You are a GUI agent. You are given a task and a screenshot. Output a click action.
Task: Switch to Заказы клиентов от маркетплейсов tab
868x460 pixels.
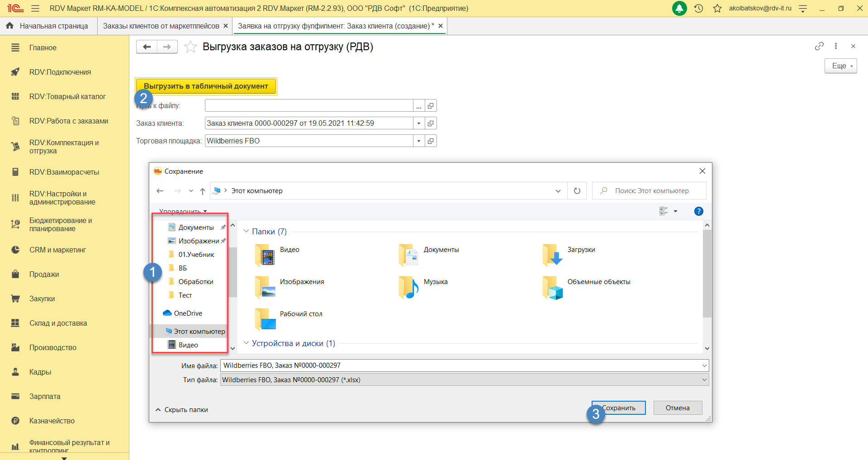pos(161,26)
